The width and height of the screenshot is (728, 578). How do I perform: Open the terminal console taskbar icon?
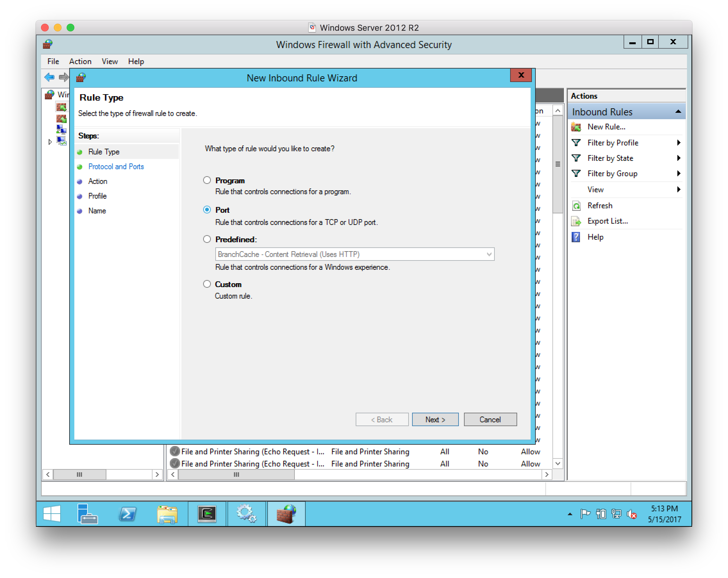tap(207, 514)
